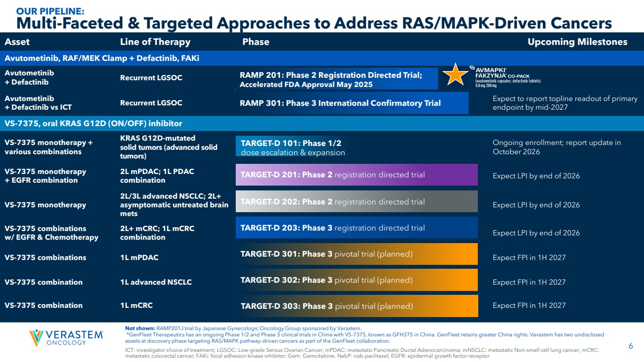Select the 'topline readout of primary endpoint by mid-2027' milestone
The height and width of the screenshot is (362, 644).
565,103
